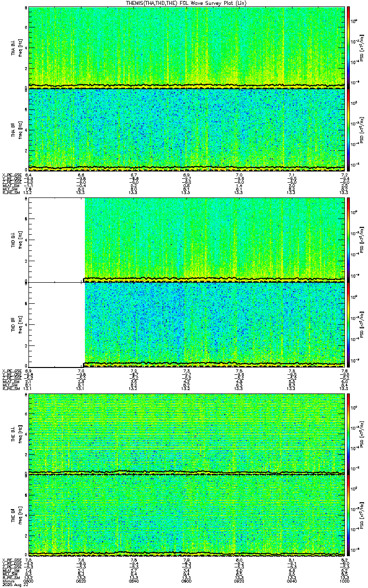This screenshot has height=588, width=368.
Task: Click X_RE_GSE label under the THA panels
Action: (x=11, y=175)
